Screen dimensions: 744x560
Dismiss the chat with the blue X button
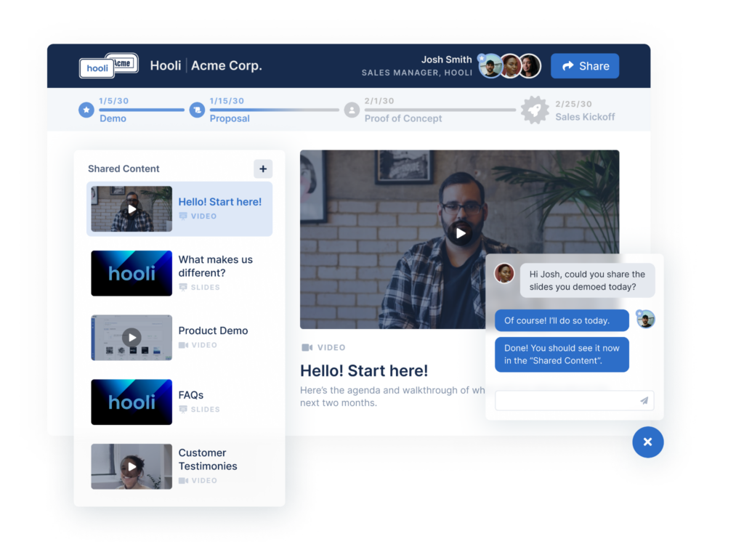coord(647,442)
